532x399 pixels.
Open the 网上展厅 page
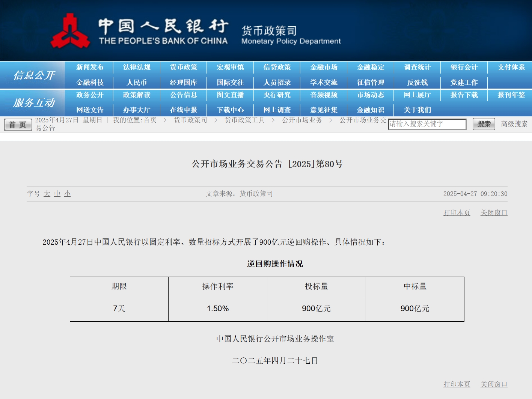(417, 95)
